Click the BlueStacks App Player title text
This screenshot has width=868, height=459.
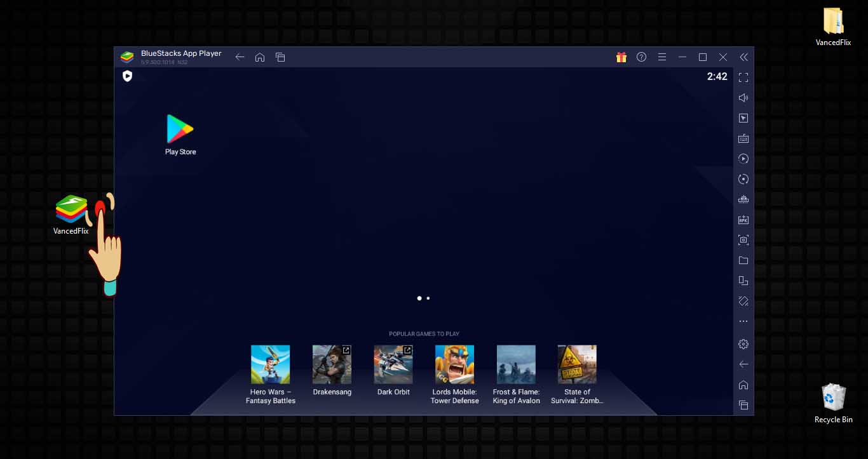coord(181,53)
